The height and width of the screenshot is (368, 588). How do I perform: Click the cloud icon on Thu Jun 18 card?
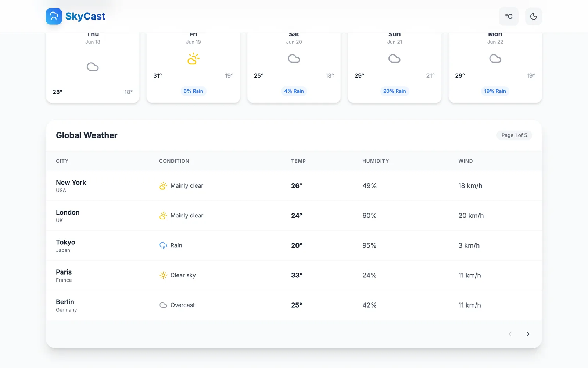tap(93, 67)
